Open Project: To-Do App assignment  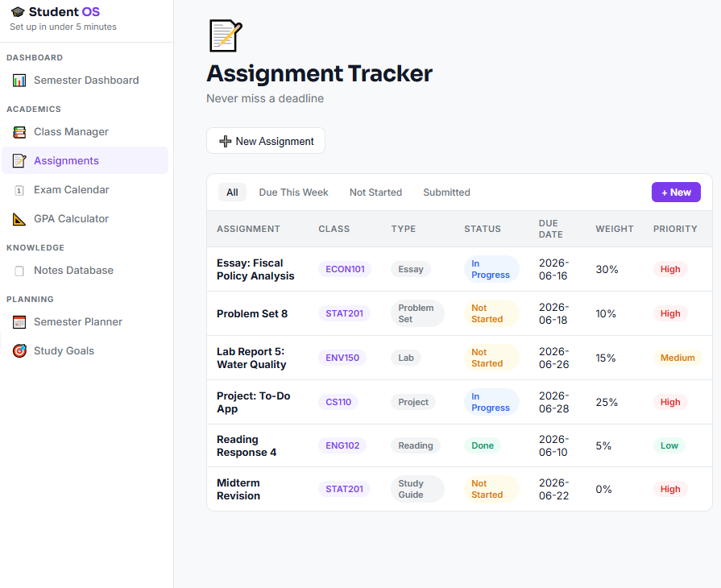[254, 402]
